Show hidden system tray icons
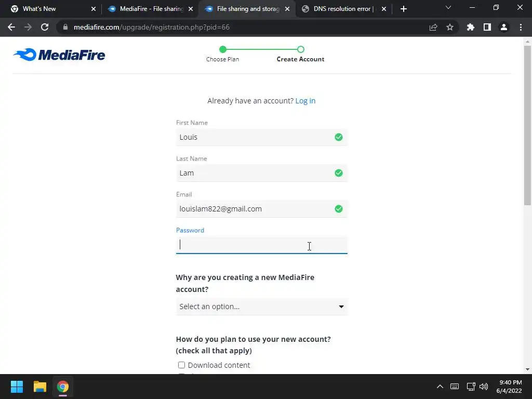 coord(440,387)
